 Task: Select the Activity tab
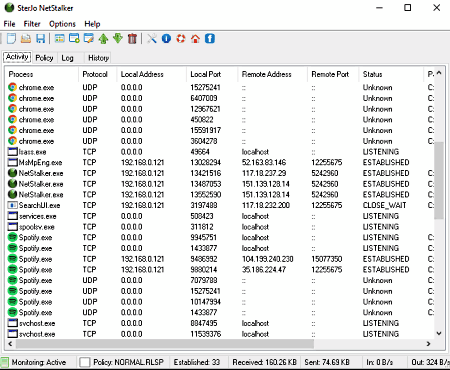pyautogui.click(x=17, y=57)
